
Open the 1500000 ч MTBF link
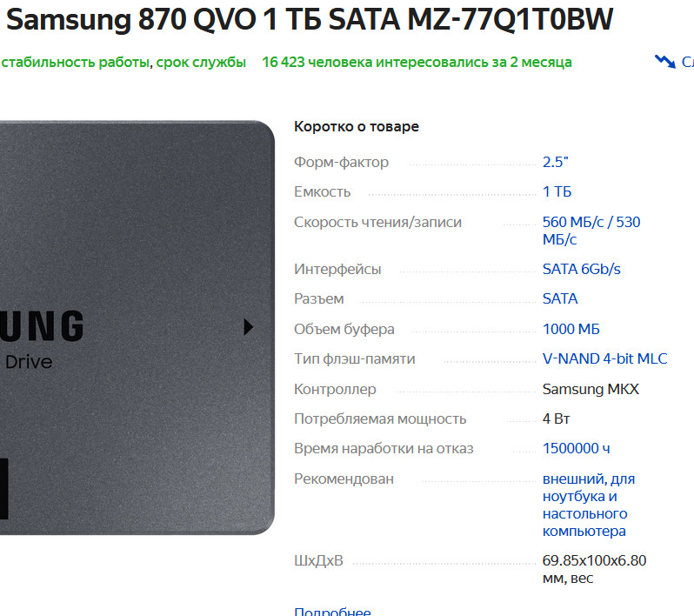577,449
